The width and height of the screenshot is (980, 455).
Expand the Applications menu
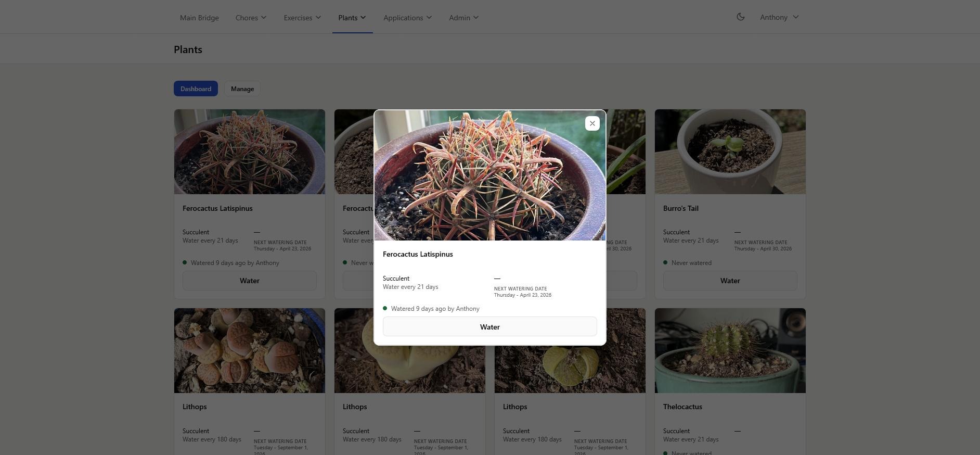(407, 18)
